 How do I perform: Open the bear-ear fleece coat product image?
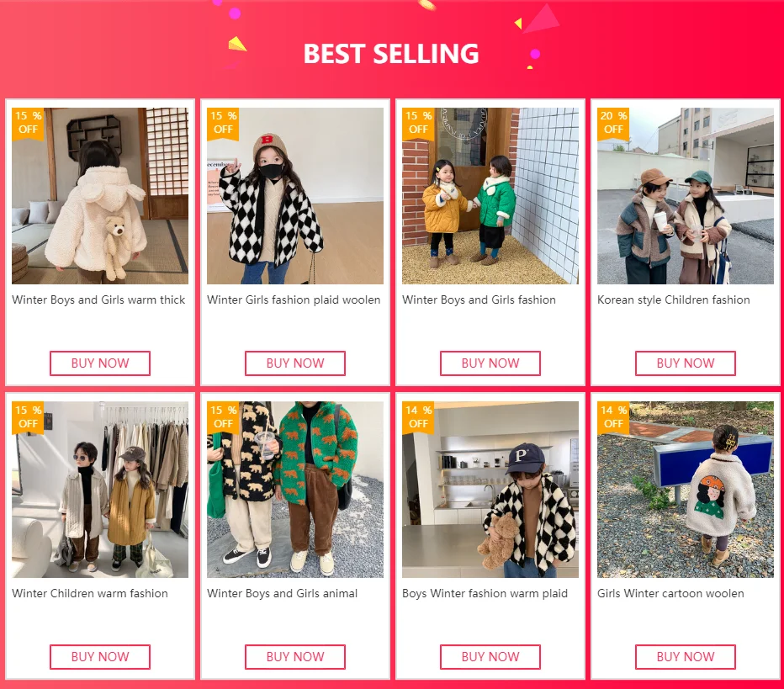(100, 196)
